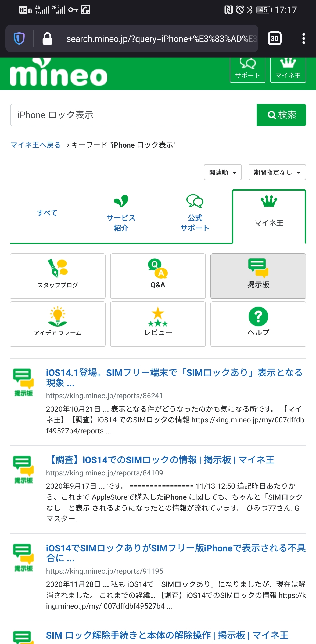Image resolution: width=316 pixels, height=644 pixels.
Task: Follow the マイネ王へ戻る breadcrumb link
Action: pos(36,145)
